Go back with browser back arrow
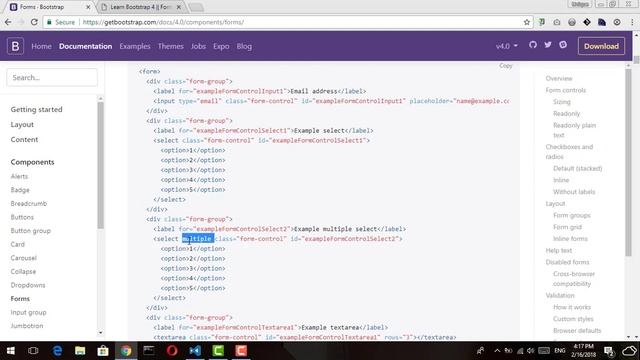Screen dimensions: 640x360 8,22
